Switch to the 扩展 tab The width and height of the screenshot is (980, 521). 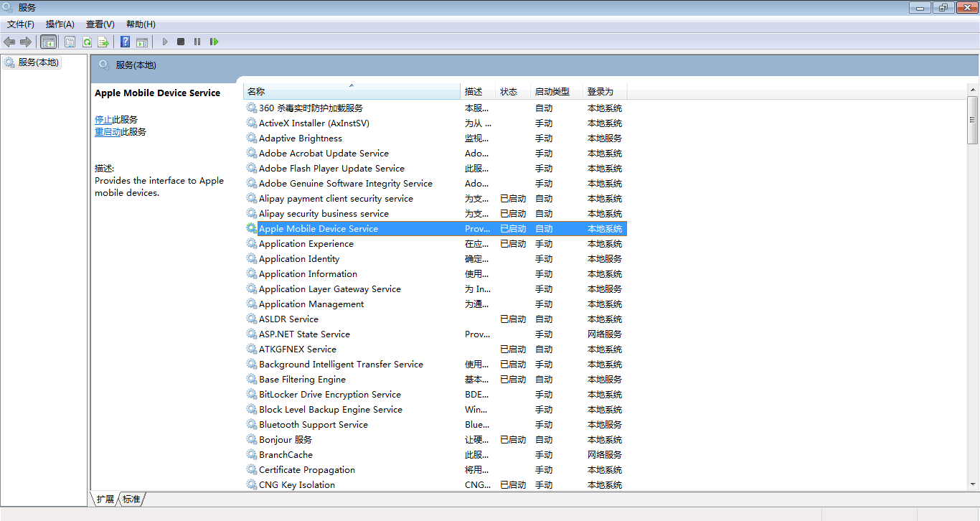click(105, 499)
